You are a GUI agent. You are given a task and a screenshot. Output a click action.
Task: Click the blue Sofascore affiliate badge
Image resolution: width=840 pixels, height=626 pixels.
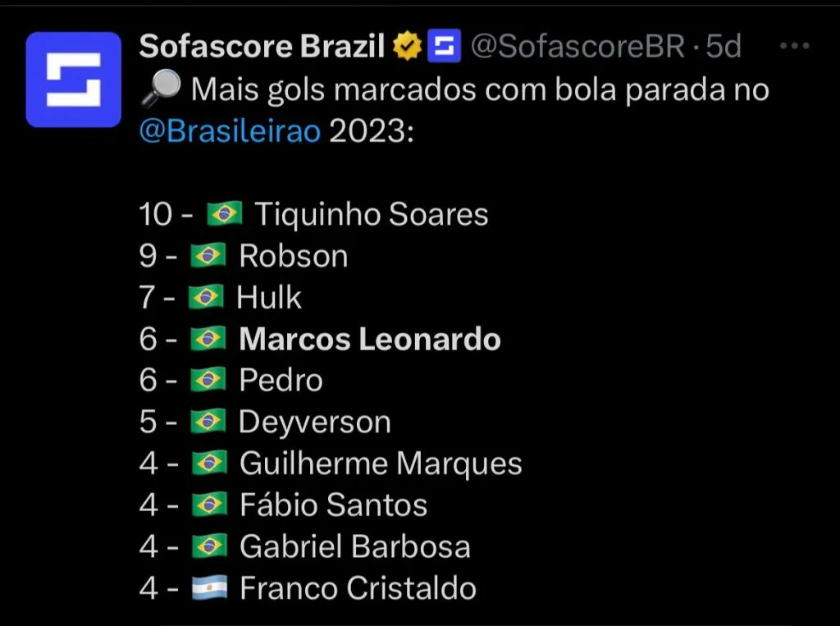click(x=440, y=47)
